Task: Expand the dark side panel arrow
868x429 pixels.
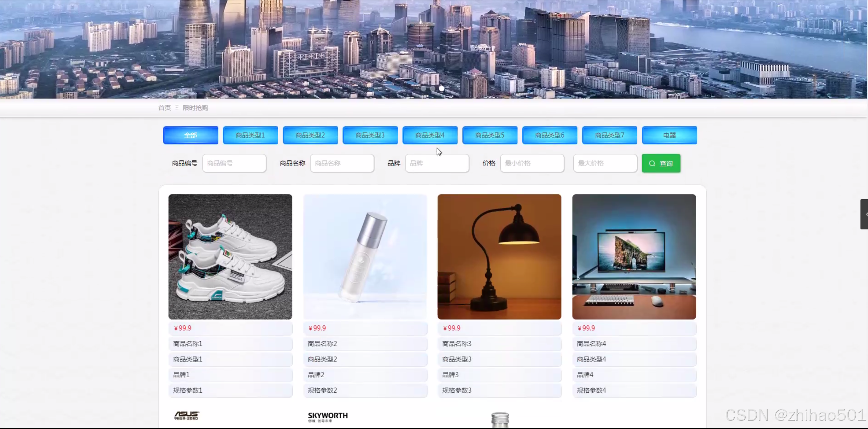Action: (x=865, y=214)
